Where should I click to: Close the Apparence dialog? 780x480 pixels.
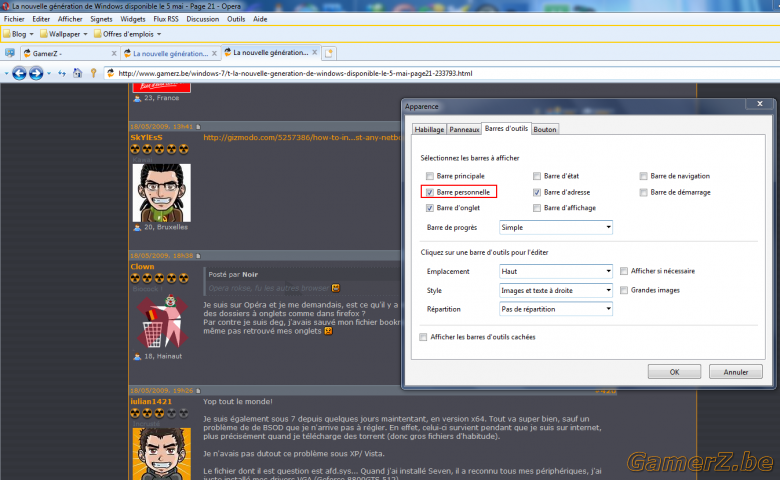coord(760,103)
